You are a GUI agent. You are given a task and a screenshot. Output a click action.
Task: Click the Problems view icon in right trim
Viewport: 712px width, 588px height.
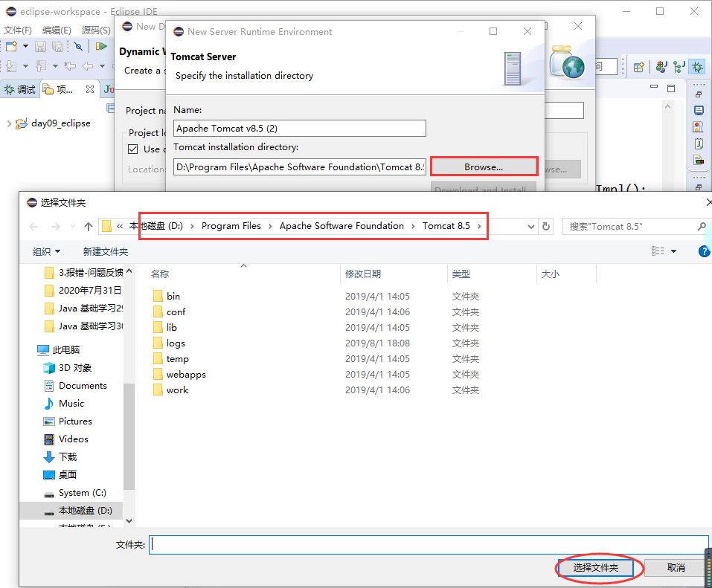pos(699,127)
